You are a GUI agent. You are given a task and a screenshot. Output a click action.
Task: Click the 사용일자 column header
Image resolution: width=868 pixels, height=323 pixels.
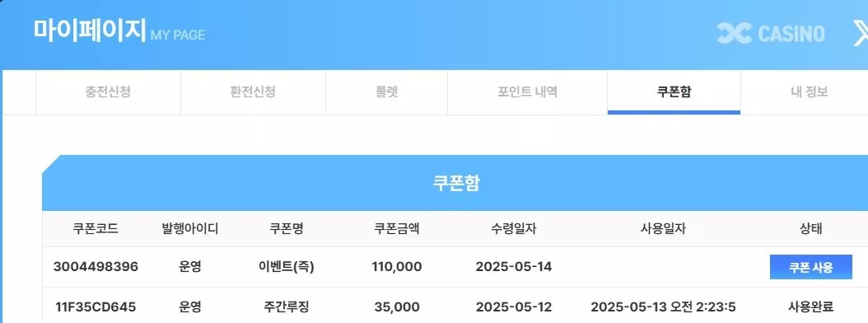coord(663,229)
